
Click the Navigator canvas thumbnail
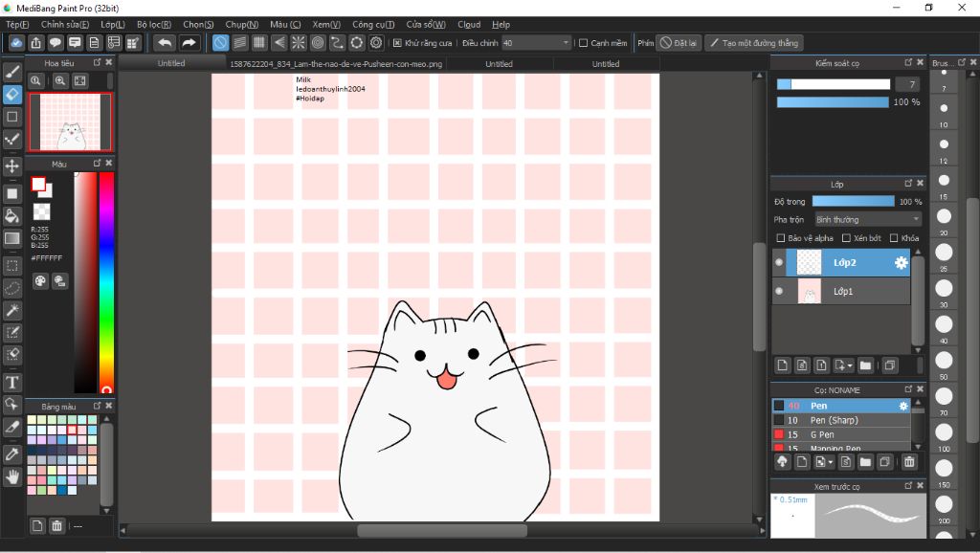pyautogui.click(x=70, y=122)
